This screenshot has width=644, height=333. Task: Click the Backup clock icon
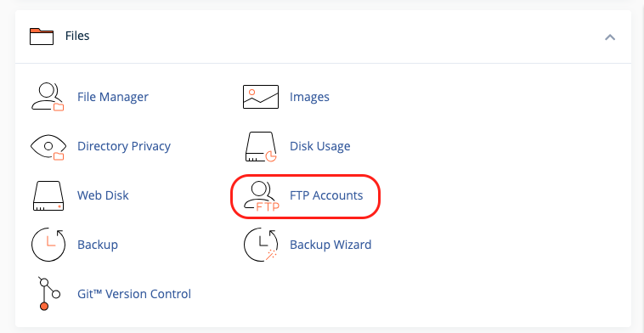(x=48, y=245)
